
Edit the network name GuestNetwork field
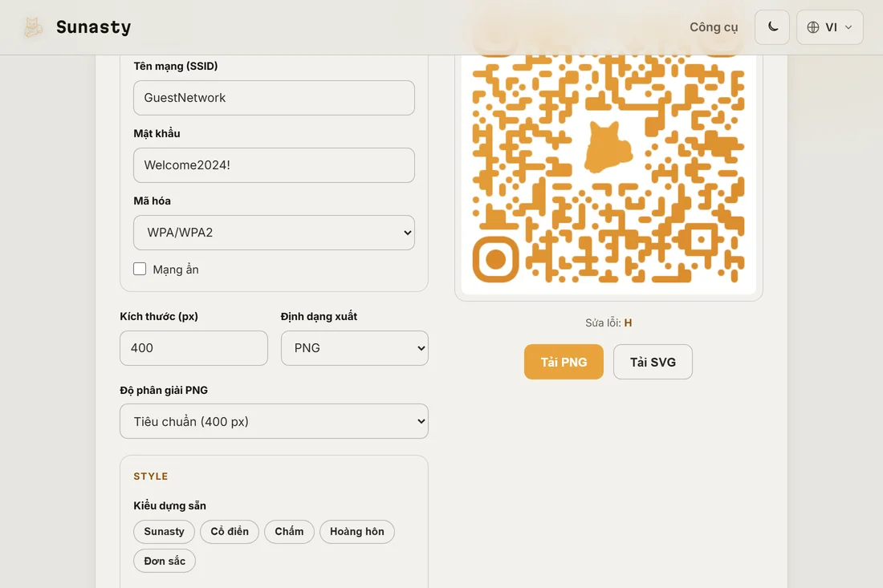(274, 98)
